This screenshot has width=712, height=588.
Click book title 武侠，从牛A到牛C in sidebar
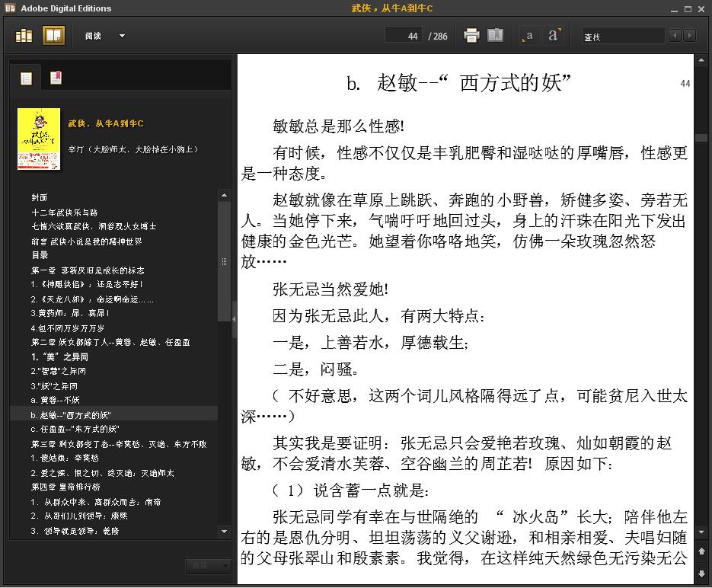[x=106, y=123]
